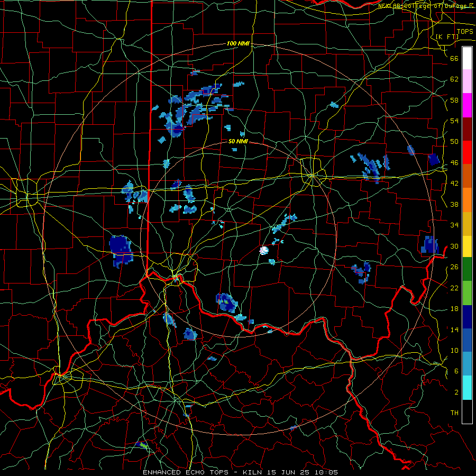
Task: Pick the dark green legend band
Action: [467, 269]
